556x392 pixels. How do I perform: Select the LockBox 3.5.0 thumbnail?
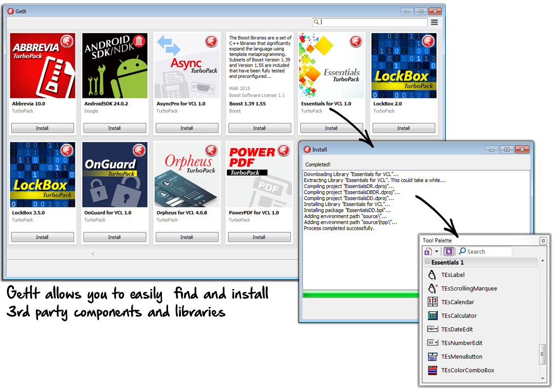(x=43, y=175)
